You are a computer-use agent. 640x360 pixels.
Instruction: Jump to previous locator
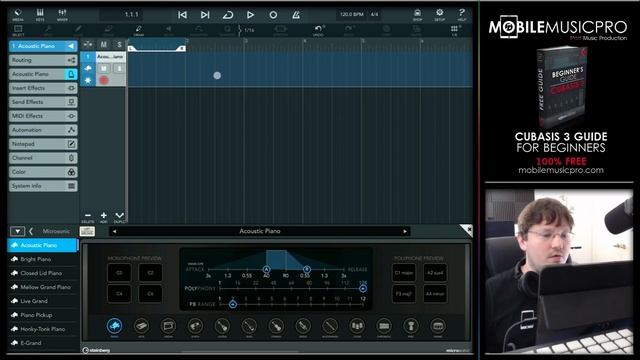tap(182, 15)
